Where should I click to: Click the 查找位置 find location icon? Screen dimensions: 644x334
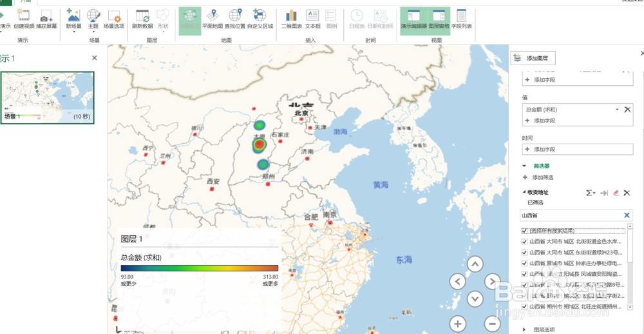(x=235, y=15)
